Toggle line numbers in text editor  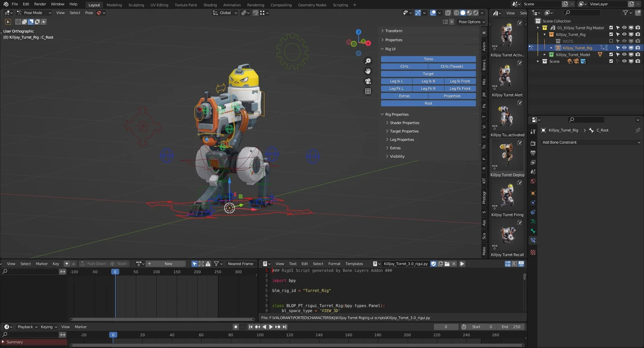coord(508,264)
